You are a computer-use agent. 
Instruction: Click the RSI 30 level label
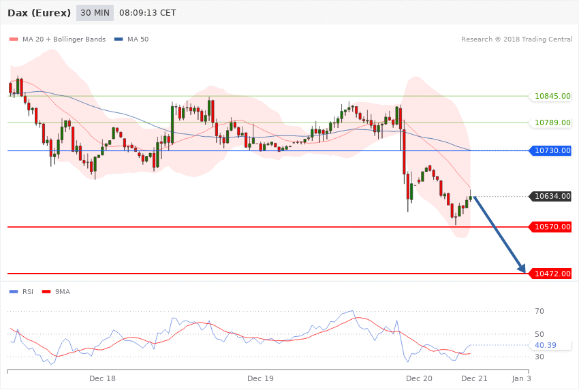point(539,357)
